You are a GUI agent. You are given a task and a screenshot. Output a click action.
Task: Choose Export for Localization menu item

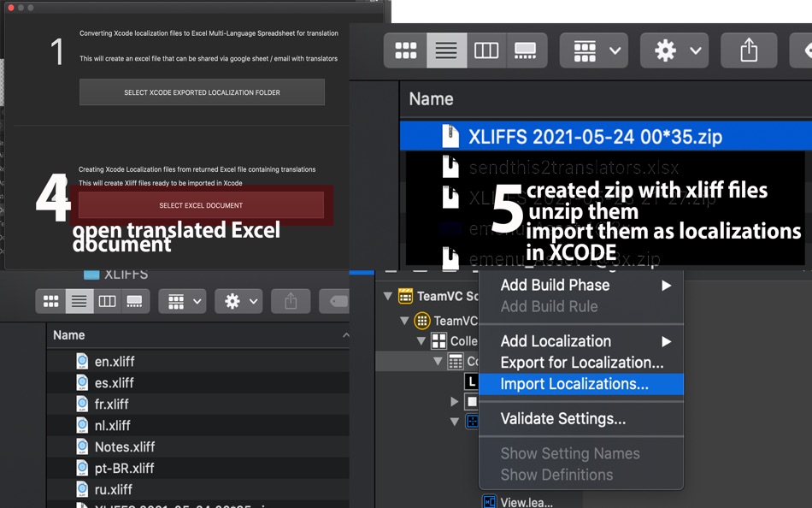[581, 363]
